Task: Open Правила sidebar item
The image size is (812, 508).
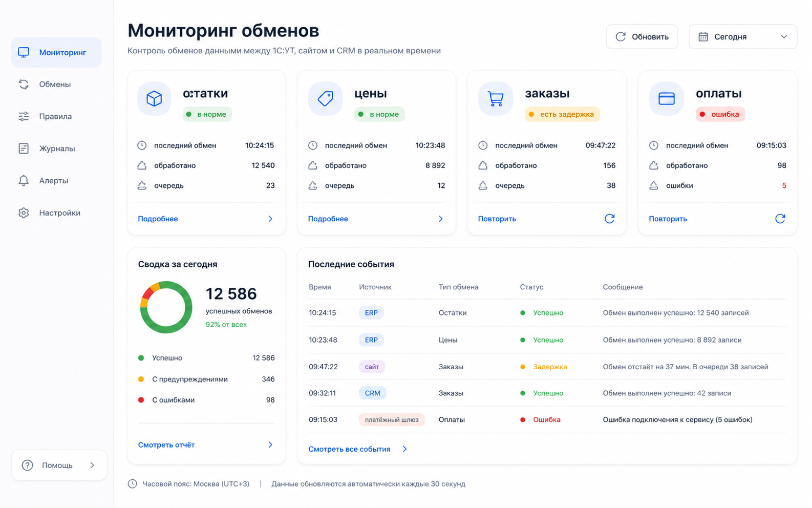Action: [55, 116]
